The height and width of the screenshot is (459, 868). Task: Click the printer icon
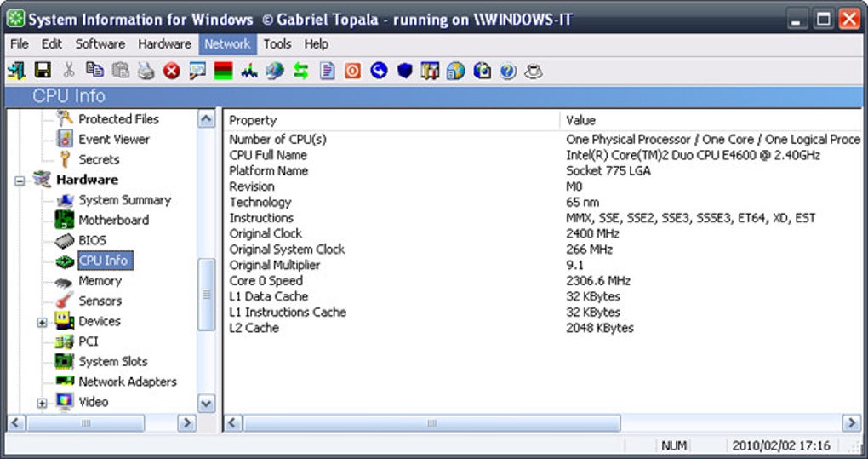point(146,71)
